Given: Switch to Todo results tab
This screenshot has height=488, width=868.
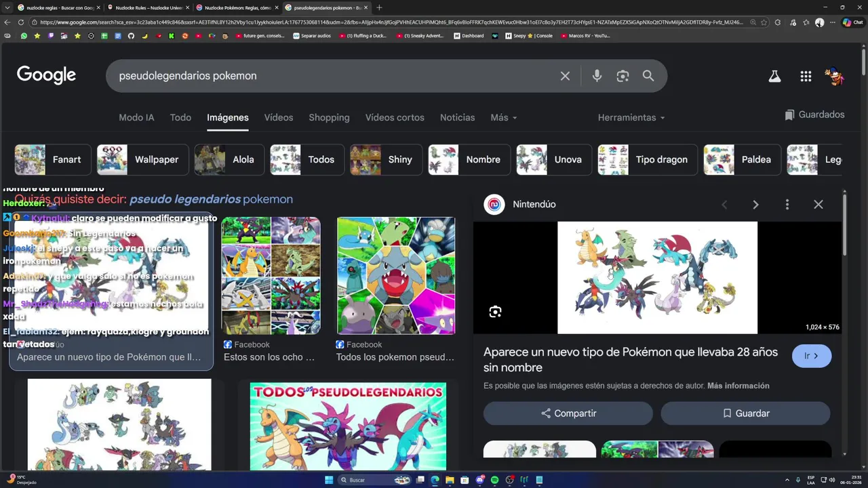Looking at the screenshot, I should tap(180, 117).
